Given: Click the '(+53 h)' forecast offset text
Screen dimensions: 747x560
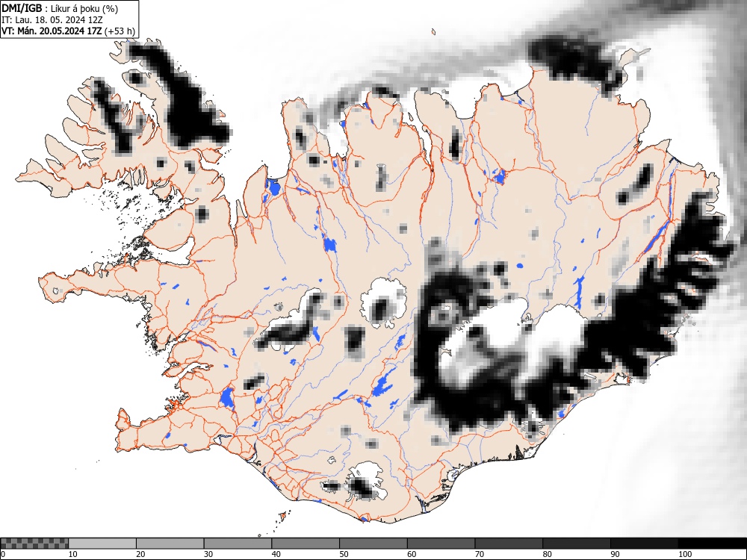Looking at the screenshot, I should 120,31.
